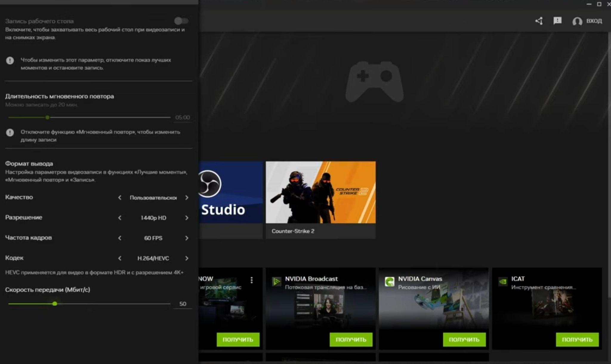Click ПОЛУЧИТЬ for ICAT

(577, 340)
